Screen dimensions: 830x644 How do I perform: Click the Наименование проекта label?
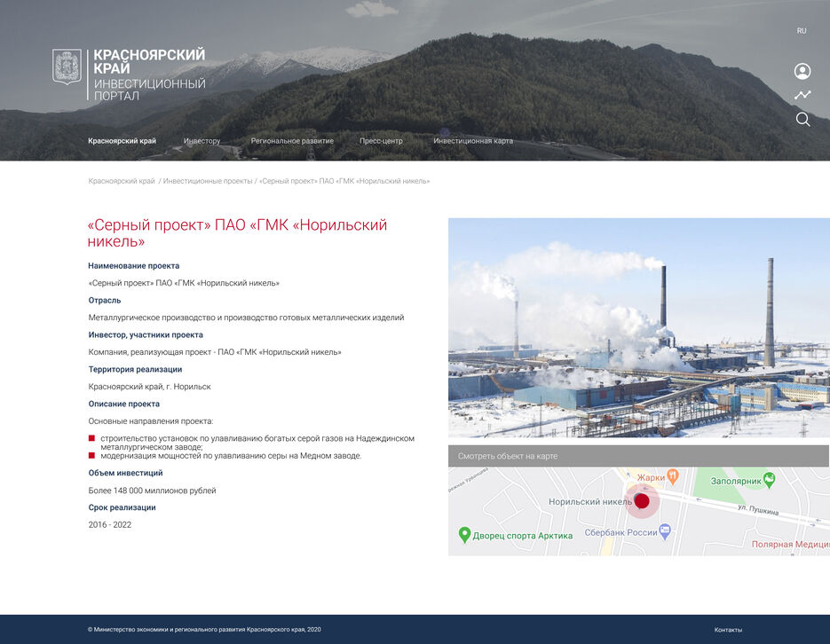(x=134, y=266)
